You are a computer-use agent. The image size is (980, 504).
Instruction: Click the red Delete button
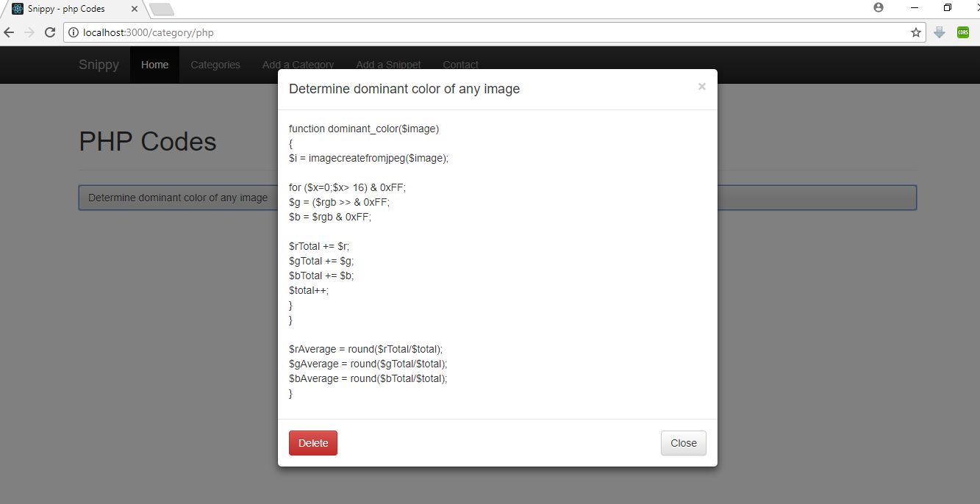click(312, 443)
